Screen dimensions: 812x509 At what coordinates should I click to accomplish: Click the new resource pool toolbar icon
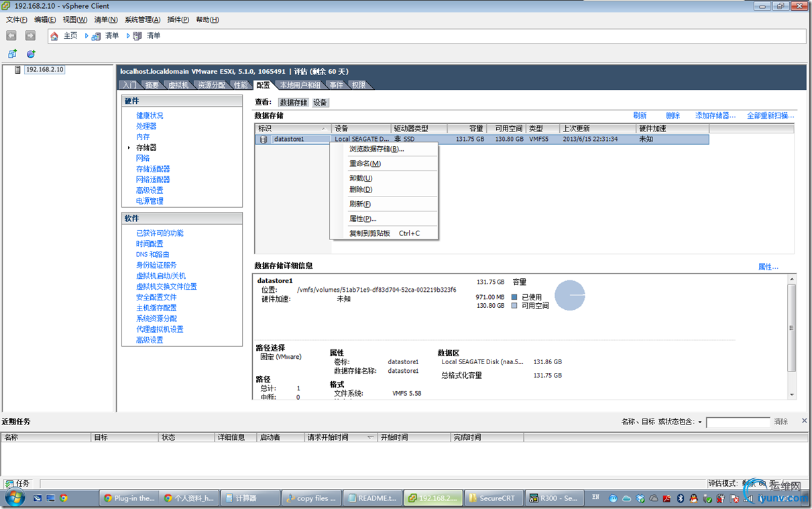(x=31, y=54)
